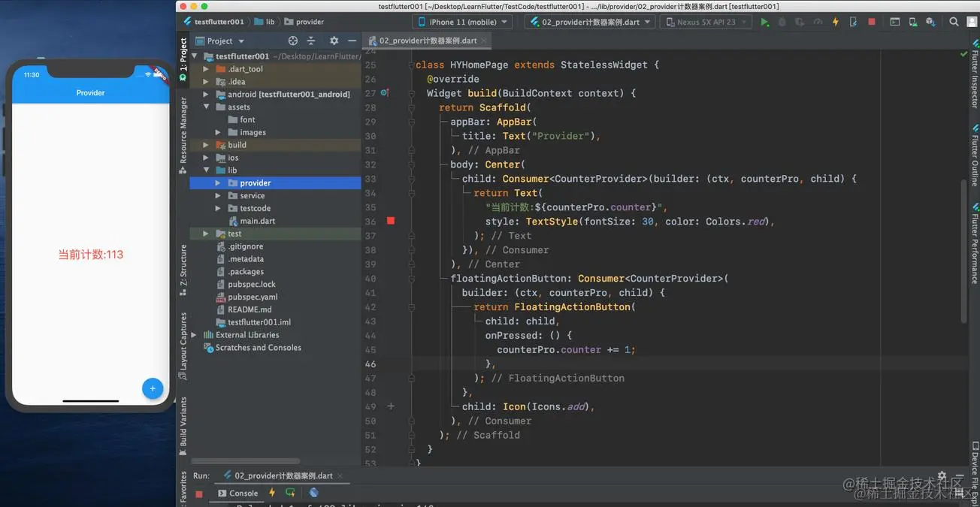Open the terminal-style icon in top toolbar
This screenshot has width=980, height=507.
click(x=894, y=22)
